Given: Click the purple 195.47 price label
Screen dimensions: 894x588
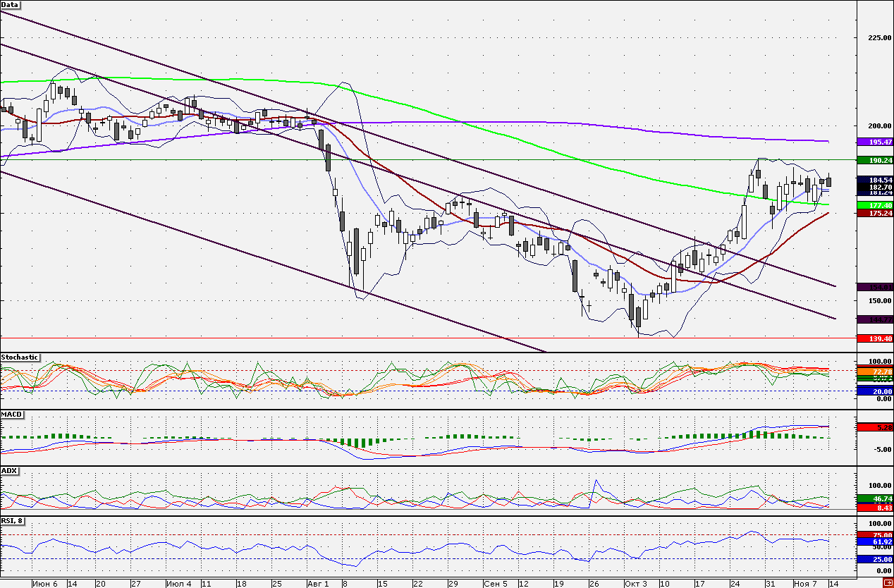Looking at the screenshot, I should coord(875,142).
